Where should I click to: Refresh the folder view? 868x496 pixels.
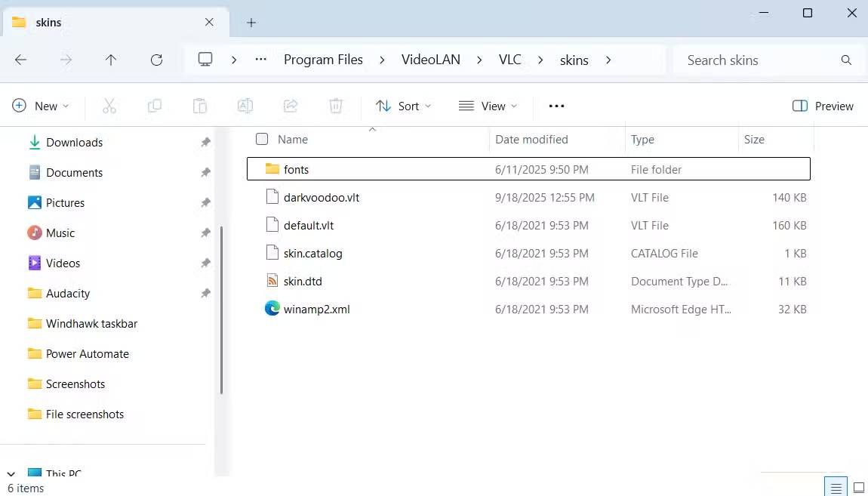coord(157,60)
